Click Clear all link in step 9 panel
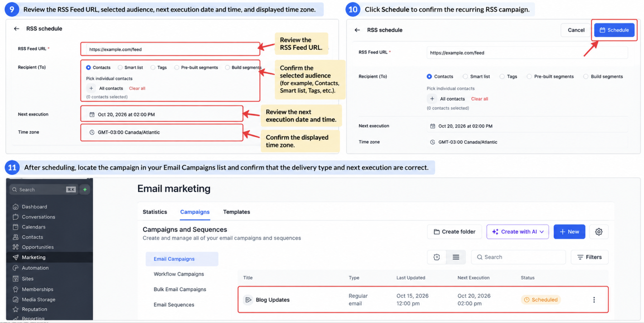Image resolution: width=644 pixels, height=323 pixels. 137,88
